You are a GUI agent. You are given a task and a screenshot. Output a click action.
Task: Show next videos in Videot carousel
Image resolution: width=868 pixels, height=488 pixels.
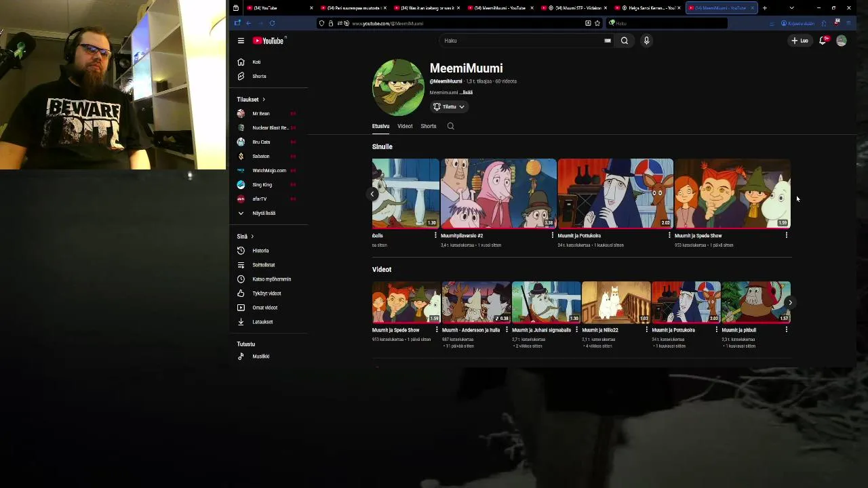point(790,303)
